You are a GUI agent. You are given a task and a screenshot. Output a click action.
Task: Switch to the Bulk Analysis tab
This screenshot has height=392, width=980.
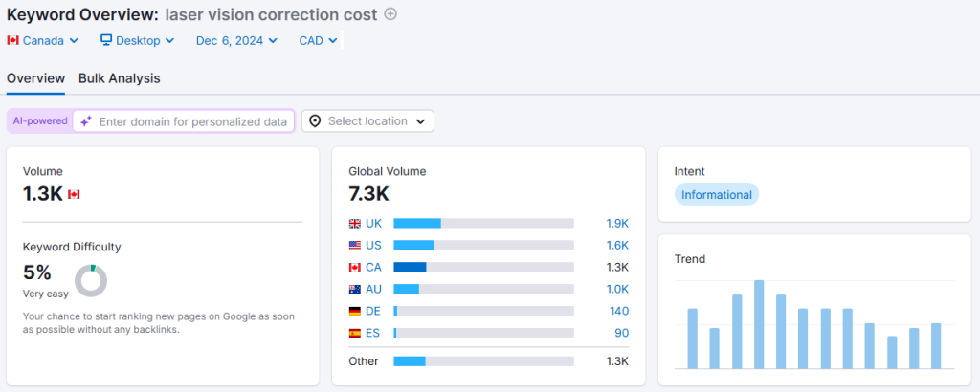click(120, 78)
